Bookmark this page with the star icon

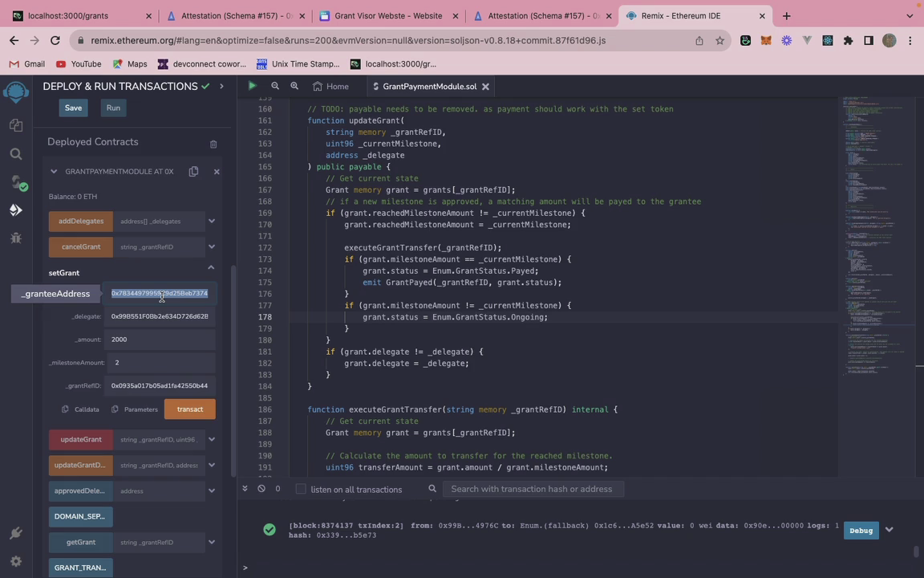pos(719,41)
